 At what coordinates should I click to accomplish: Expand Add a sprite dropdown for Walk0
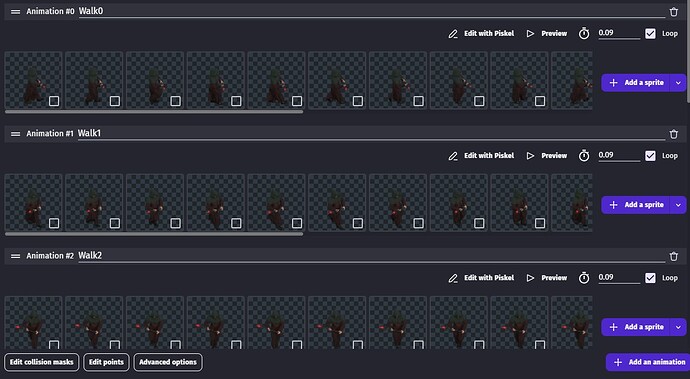(678, 83)
